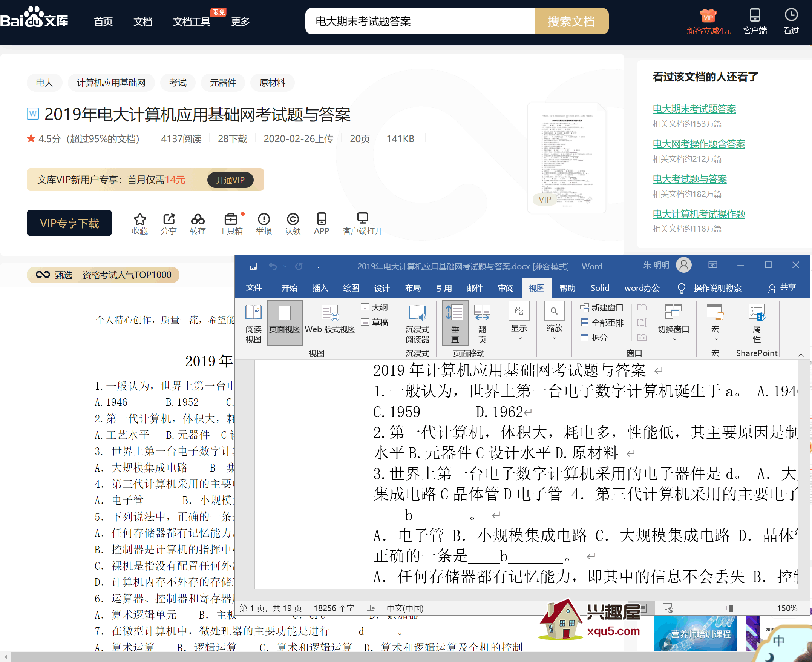Viewport: 812px width, 662px height.
Task: Open the 更多 nav menu
Action: 241,22
